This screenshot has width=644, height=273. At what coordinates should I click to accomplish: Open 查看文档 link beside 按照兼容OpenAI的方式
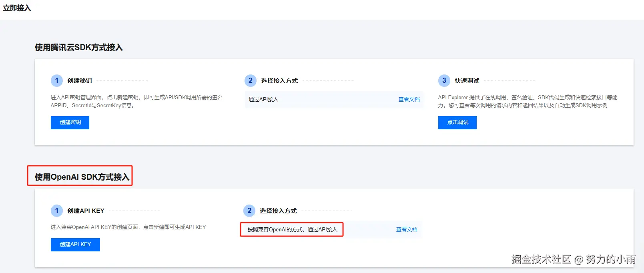pyautogui.click(x=407, y=229)
